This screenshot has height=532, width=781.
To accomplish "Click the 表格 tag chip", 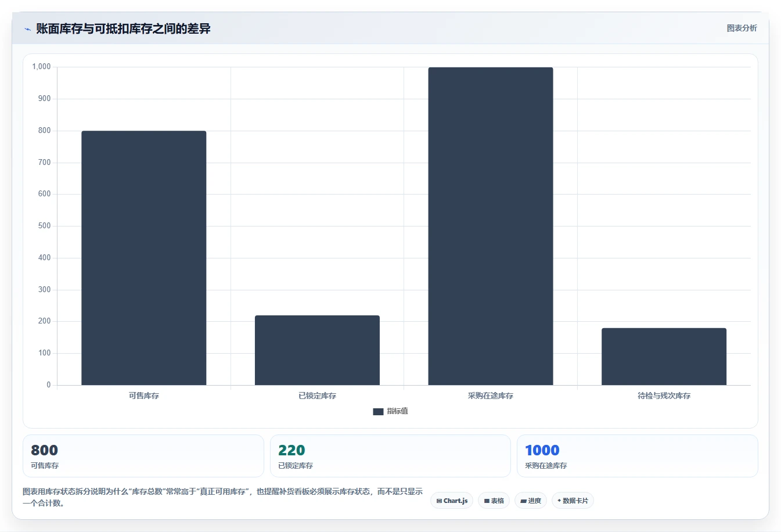I will point(494,501).
